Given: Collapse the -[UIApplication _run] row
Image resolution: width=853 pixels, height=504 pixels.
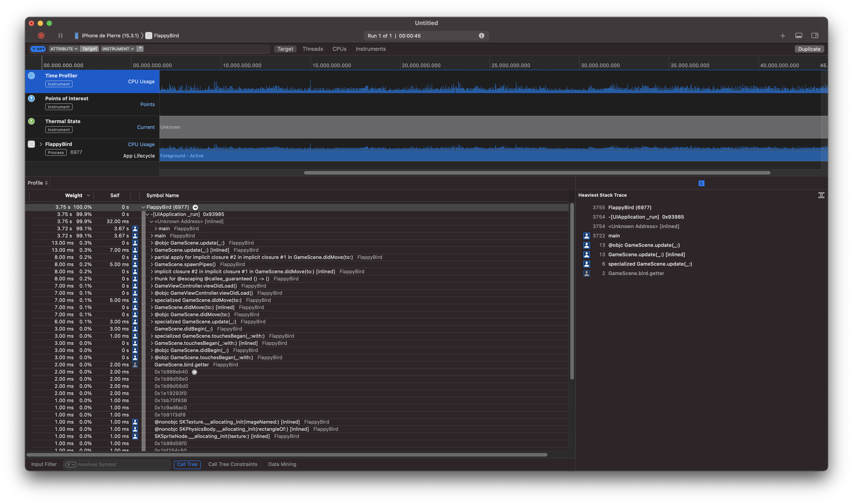Looking at the screenshot, I should pyautogui.click(x=147, y=214).
